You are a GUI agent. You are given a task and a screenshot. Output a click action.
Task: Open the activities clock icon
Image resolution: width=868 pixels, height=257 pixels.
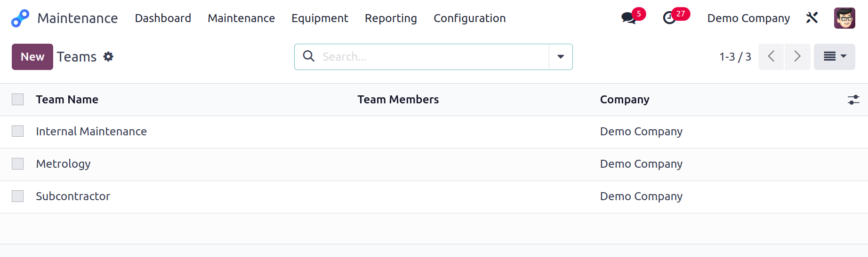(x=669, y=18)
